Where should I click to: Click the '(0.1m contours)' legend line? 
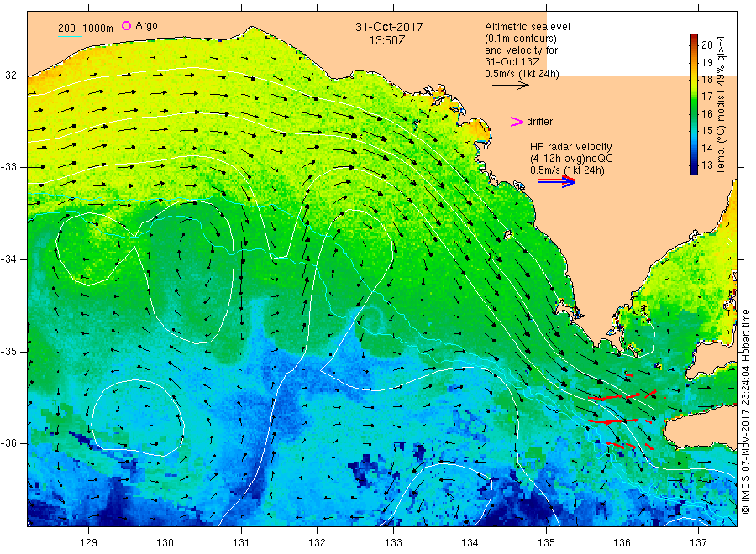pyautogui.click(x=521, y=39)
